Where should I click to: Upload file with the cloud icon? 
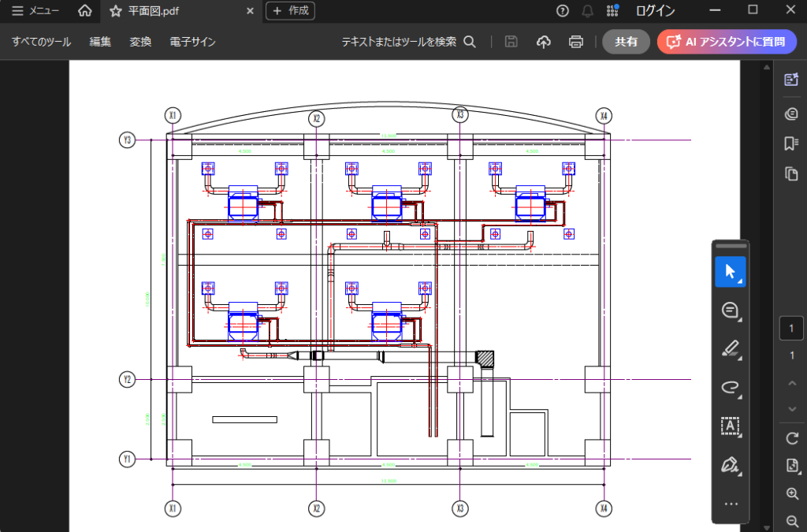[x=543, y=42]
